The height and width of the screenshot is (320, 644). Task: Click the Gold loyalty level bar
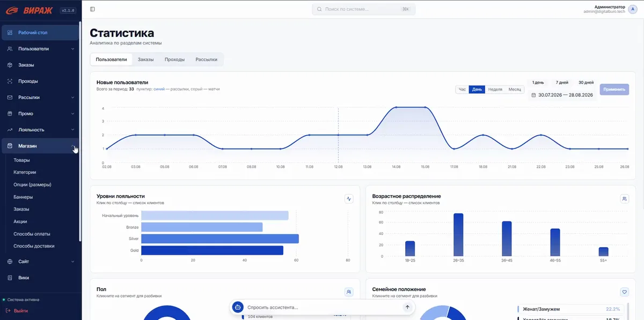[x=212, y=250]
